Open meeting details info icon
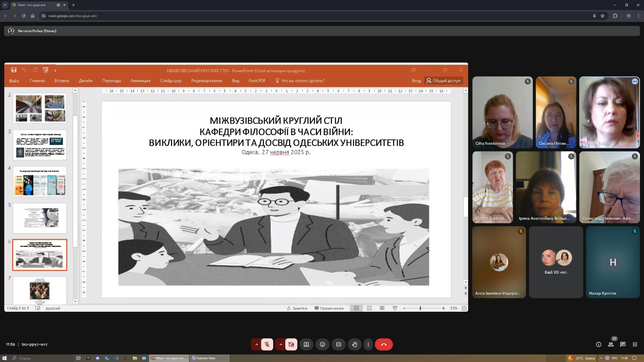This screenshot has height=362, width=644. [x=599, y=344]
